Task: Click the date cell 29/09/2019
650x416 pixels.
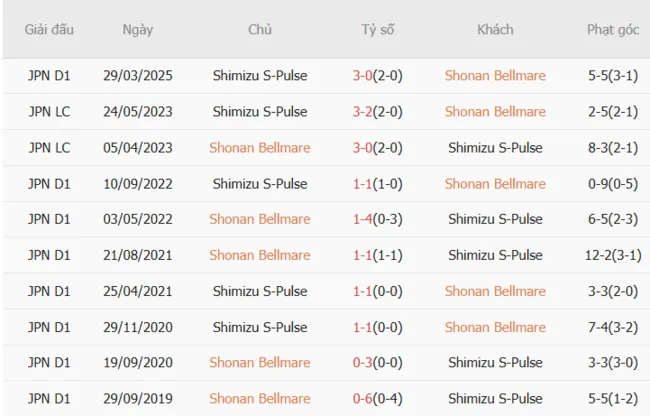Action: click(x=138, y=400)
